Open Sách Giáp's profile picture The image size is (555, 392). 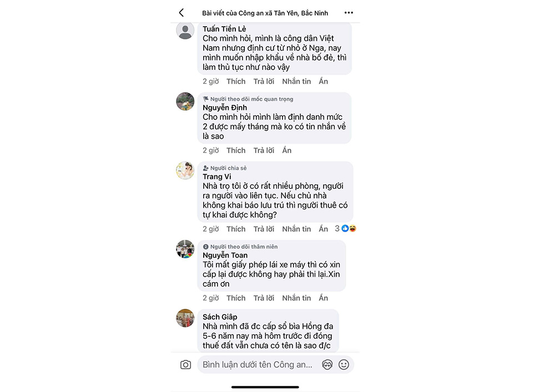(x=185, y=318)
